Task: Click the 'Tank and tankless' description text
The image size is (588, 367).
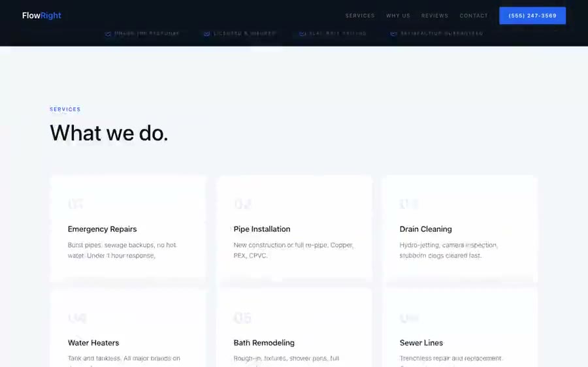Action: click(x=123, y=360)
